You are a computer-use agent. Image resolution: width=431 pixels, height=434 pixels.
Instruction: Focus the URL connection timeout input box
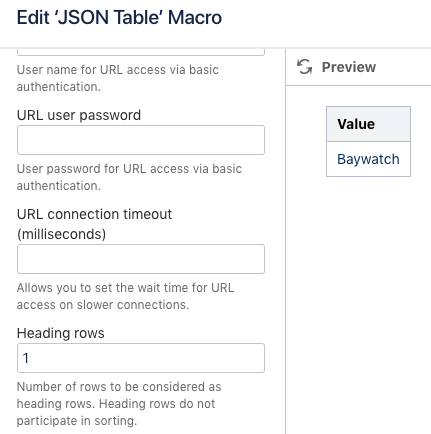(x=141, y=259)
